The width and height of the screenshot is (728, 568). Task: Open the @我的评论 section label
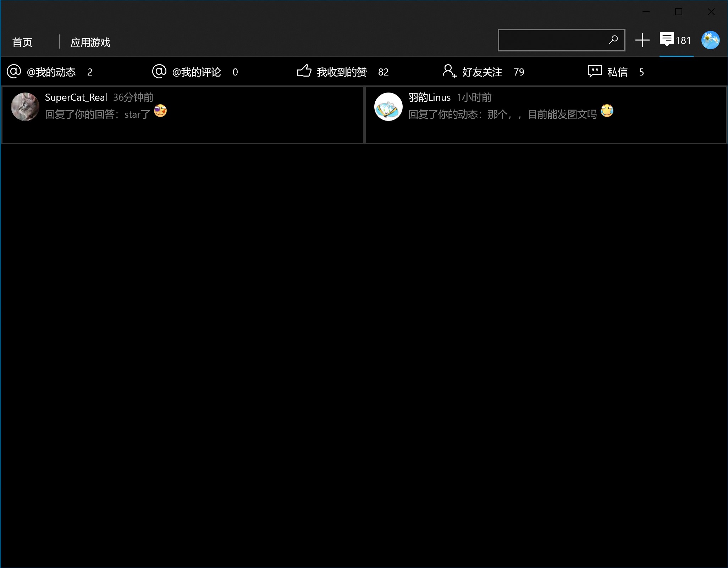tap(197, 72)
